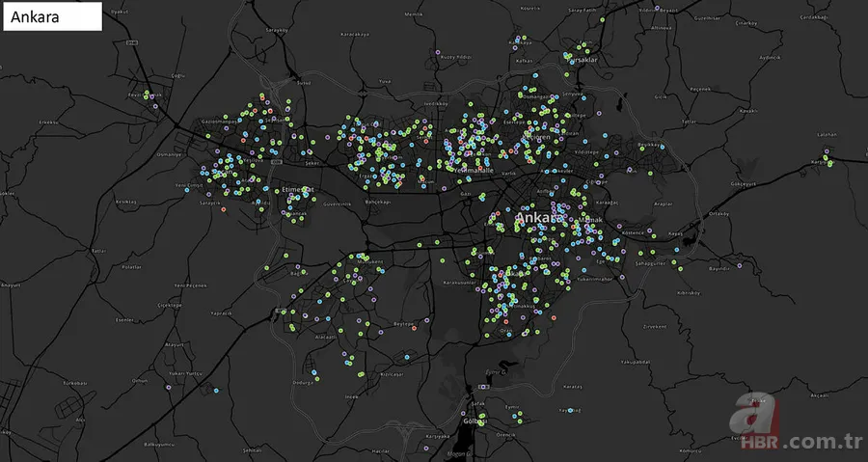Click the Keçiören district label

click(536, 138)
